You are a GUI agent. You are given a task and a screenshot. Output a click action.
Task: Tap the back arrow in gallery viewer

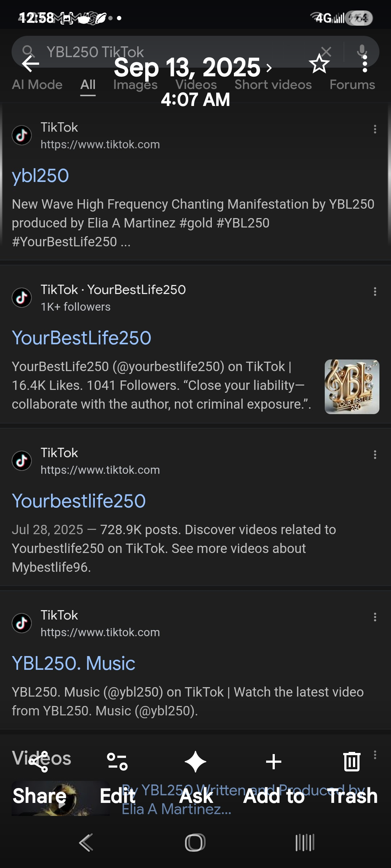point(30,64)
